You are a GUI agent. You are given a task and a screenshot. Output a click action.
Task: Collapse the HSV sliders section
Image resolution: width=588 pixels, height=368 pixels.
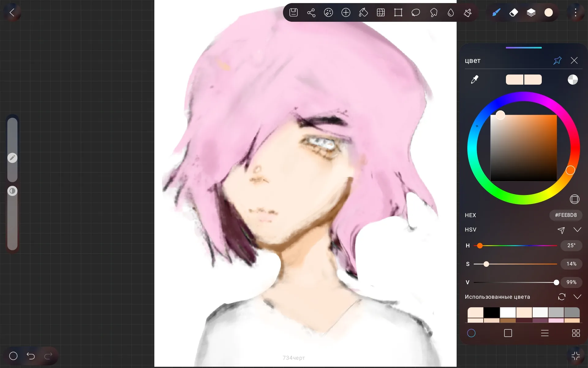point(577,230)
